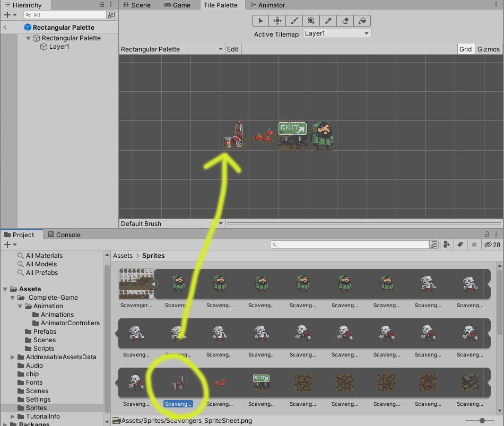504x426 pixels.
Task: Select the tomato food sprite in Project
Action: click(220, 382)
